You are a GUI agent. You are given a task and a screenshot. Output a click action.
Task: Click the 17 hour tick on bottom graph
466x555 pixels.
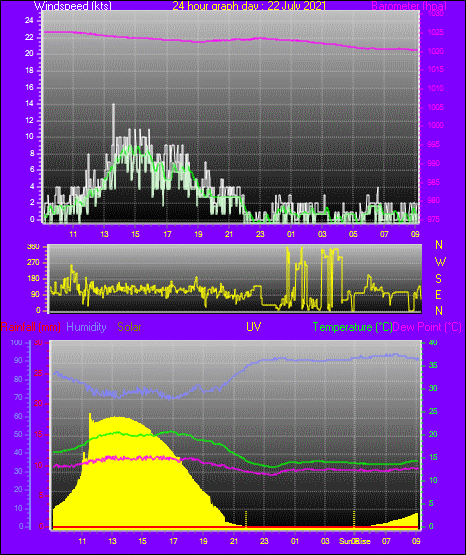tap(173, 541)
